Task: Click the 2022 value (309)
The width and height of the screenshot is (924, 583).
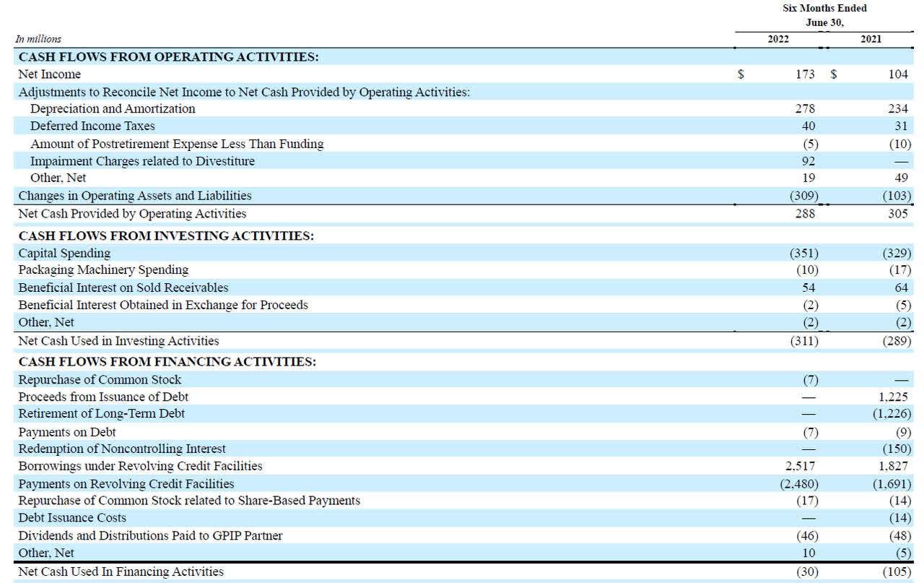Action: click(804, 196)
